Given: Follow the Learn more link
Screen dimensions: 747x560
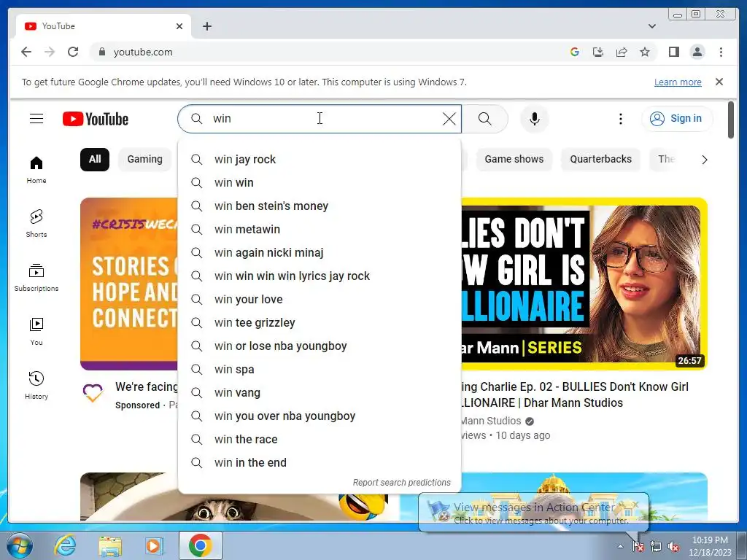Looking at the screenshot, I should tap(678, 82).
